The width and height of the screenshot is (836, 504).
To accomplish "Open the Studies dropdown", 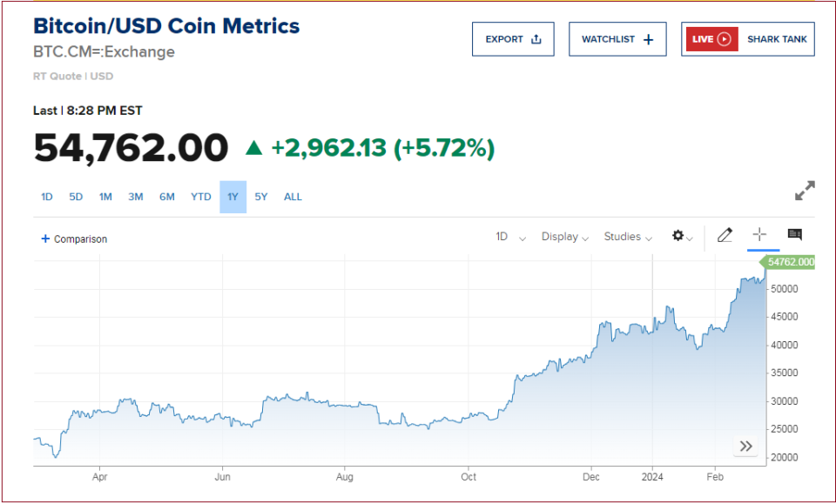I will [x=628, y=237].
